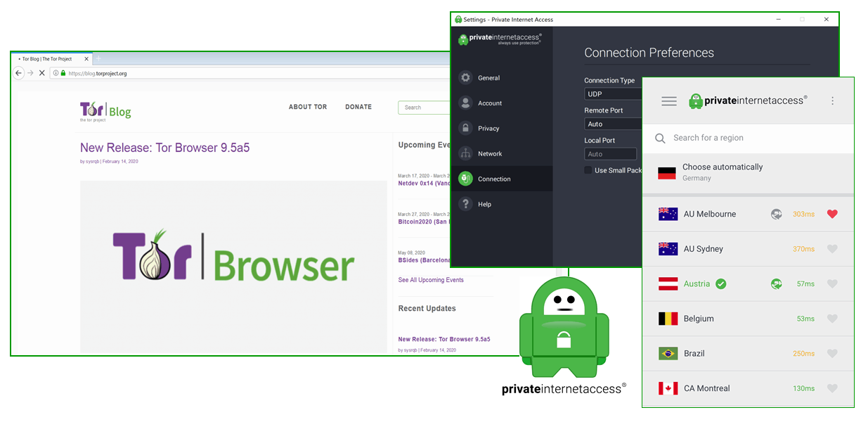Open ABOUT TOR menu on Tor Blog
Screen dimensions: 868x422
click(308, 107)
